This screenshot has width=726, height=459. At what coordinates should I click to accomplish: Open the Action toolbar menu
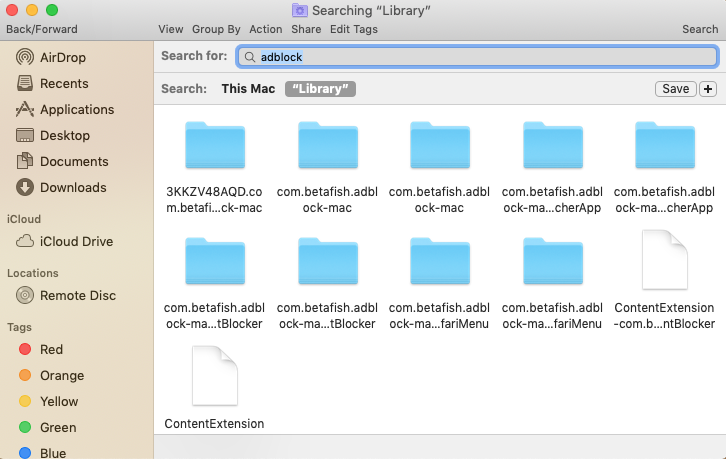[x=266, y=29]
